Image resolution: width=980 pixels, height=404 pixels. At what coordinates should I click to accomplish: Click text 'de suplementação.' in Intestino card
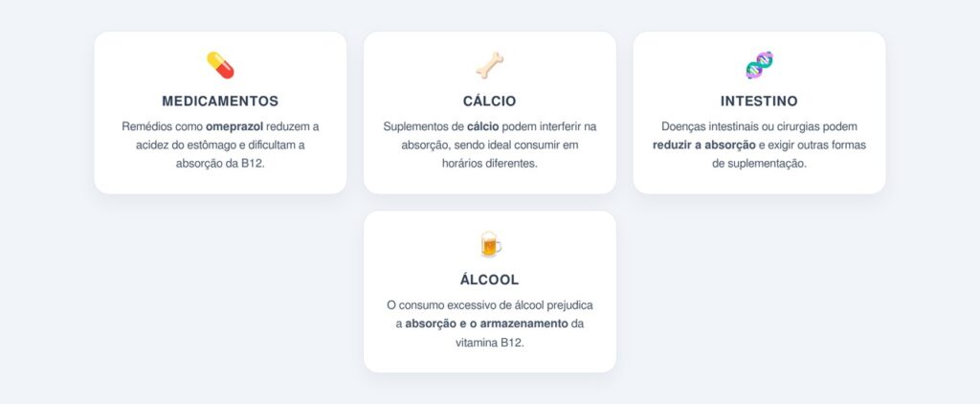759,164
